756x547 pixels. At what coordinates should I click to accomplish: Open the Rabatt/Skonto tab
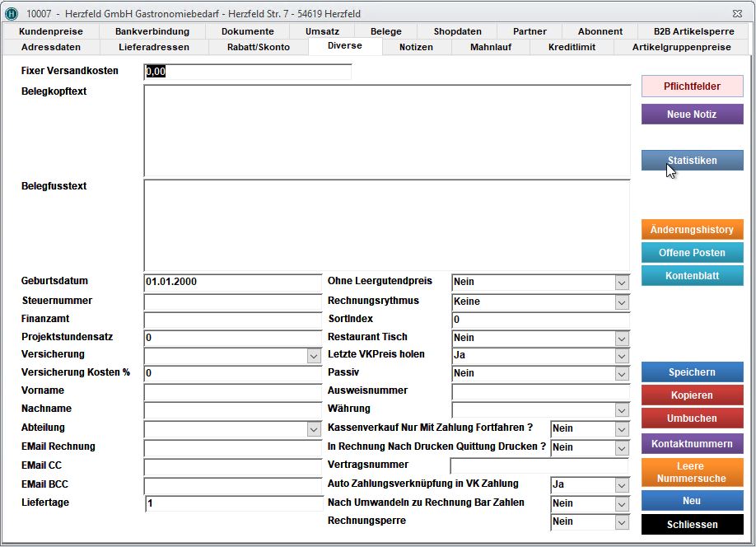pyautogui.click(x=258, y=47)
